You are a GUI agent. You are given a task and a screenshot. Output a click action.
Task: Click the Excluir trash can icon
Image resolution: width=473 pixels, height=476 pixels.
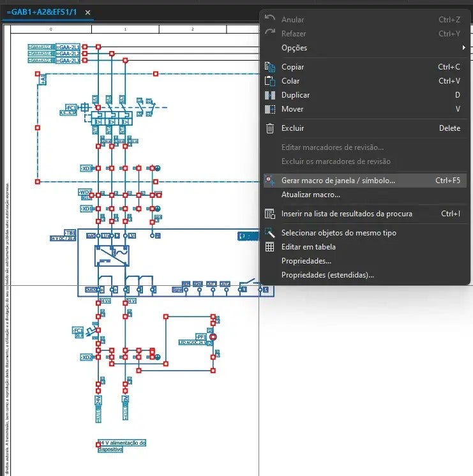269,128
